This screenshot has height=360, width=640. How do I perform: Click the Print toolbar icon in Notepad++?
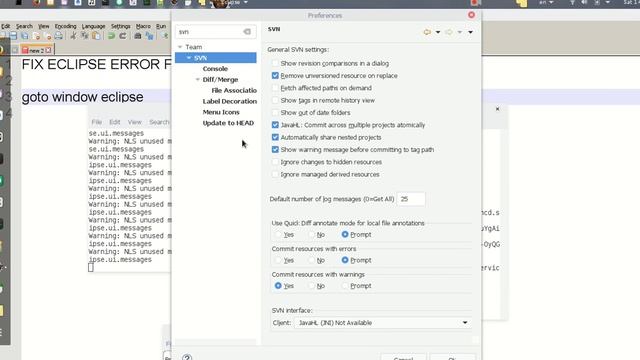[x=59, y=36]
